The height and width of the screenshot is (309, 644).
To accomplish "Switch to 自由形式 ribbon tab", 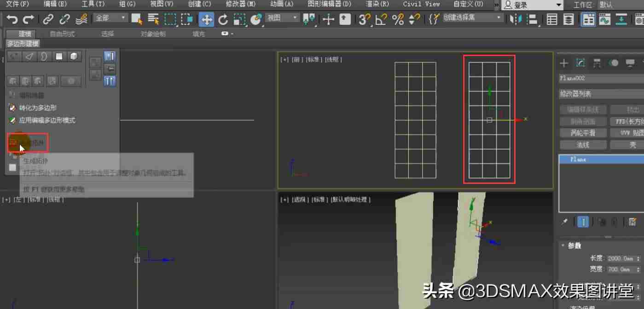I will click(x=62, y=34).
